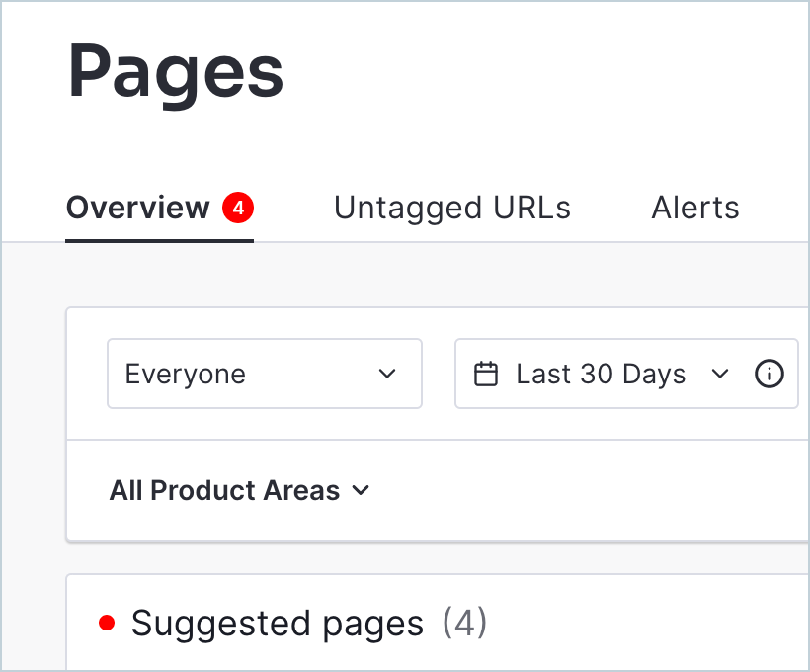The height and width of the screenshot is (672, 810).
Task: Click the red notification badge on Overview
Action: pos(238,208)
